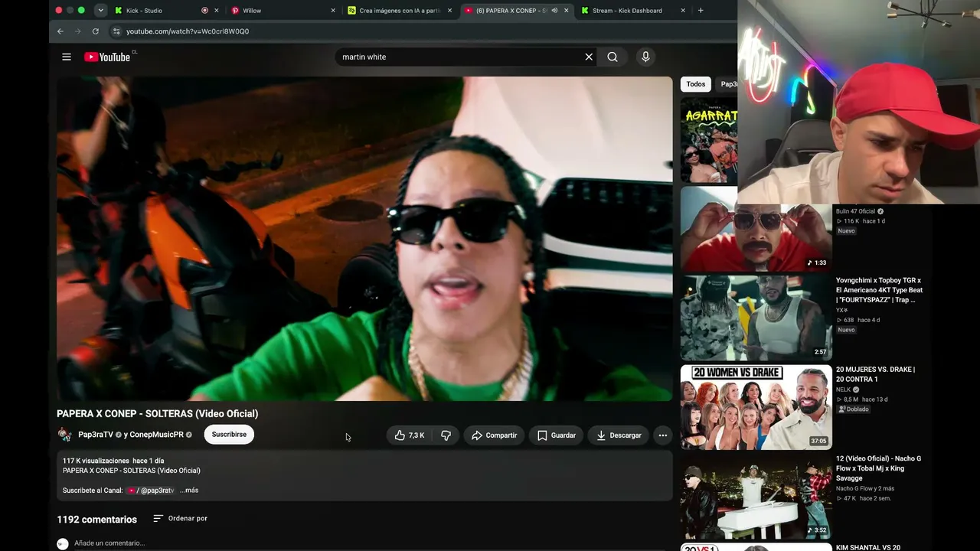Close the Willow tab
Image resolution: width=980 pixels, height=551 pixels.
[333, 11]
